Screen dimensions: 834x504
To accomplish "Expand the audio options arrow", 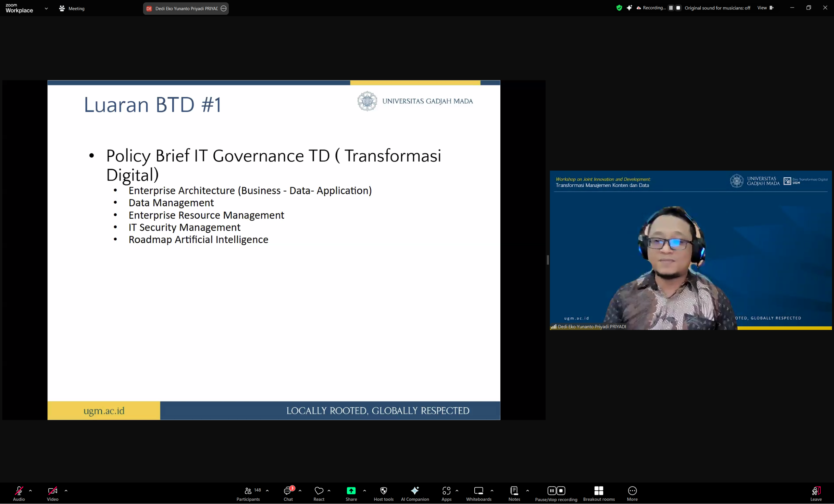I will tap(31, 490).
